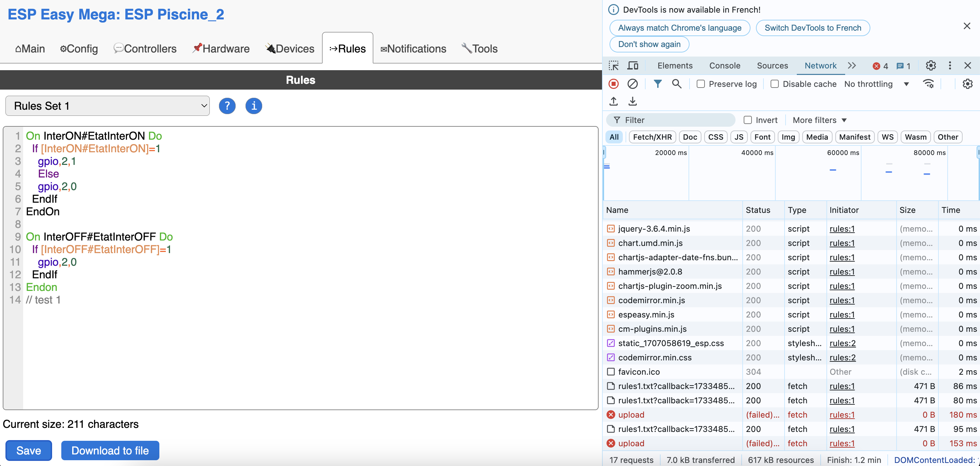Click Download to file button
The height and width of the screenshot is (466, 980).
tap(110, 451)
